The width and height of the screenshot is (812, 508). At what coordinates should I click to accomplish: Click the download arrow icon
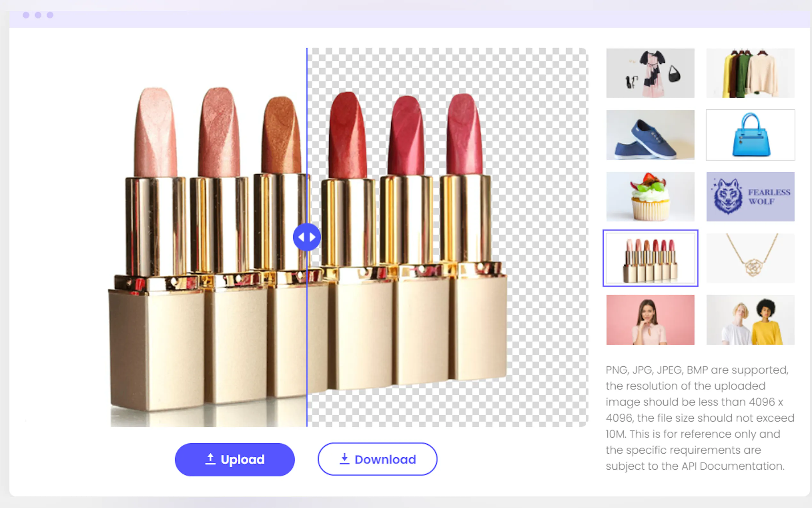344,459
